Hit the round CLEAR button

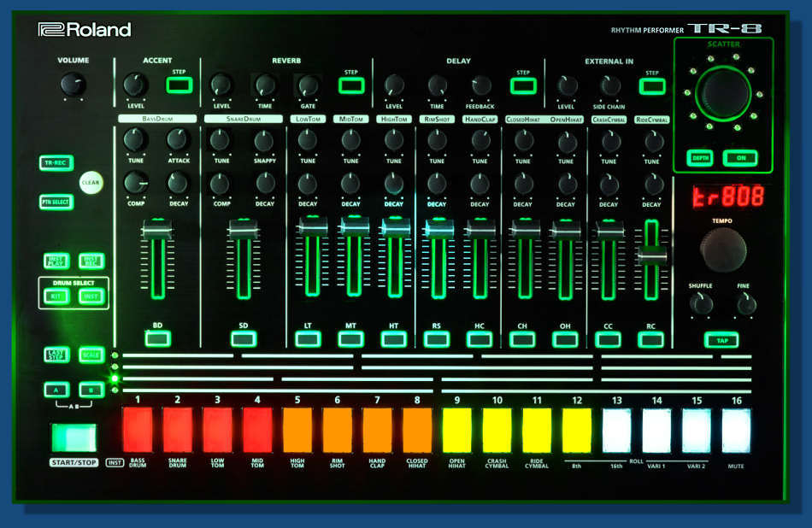pos(91,183)
